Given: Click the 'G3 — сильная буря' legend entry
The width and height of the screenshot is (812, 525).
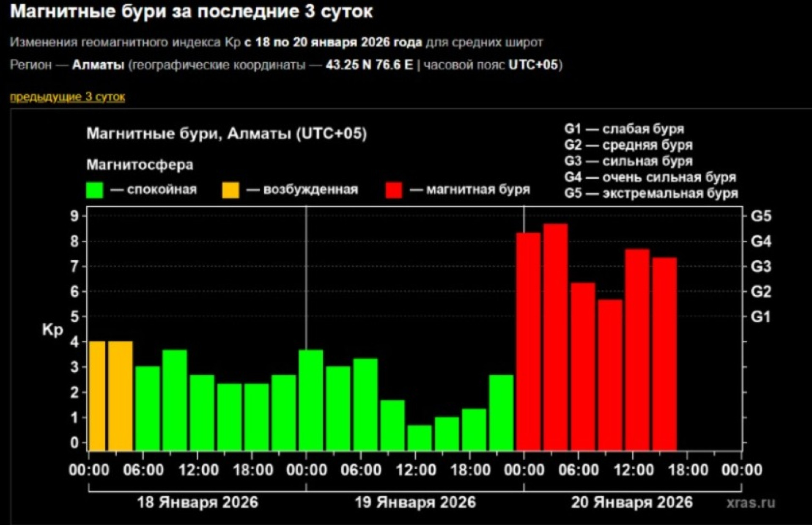Looking at the screenshot, I should point(628,161).
